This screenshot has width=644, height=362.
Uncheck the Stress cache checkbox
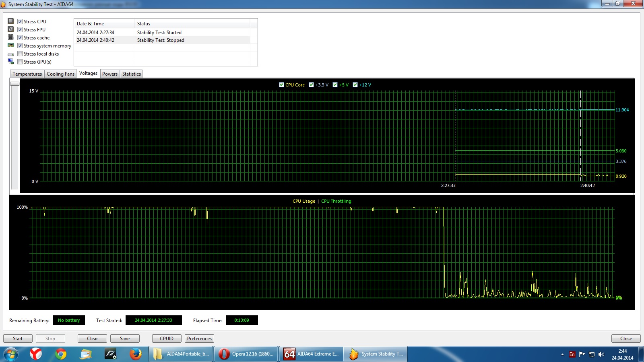[20, 37]
